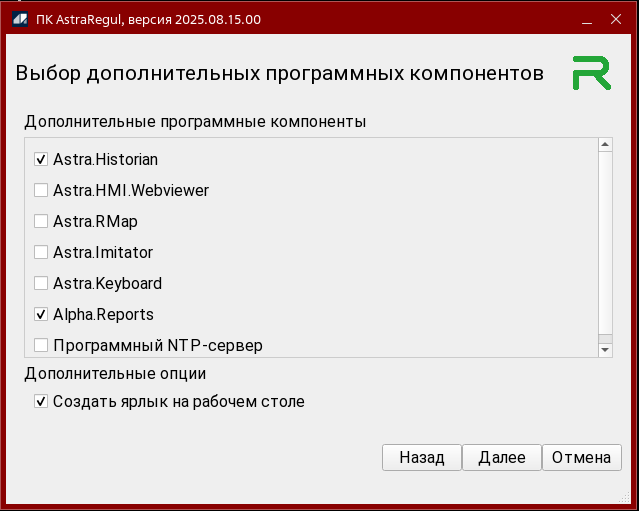639x511 pixels.
Task: Check the Программный NTP-сервер option
Action: pyautogui.click(x=41, y=345)
